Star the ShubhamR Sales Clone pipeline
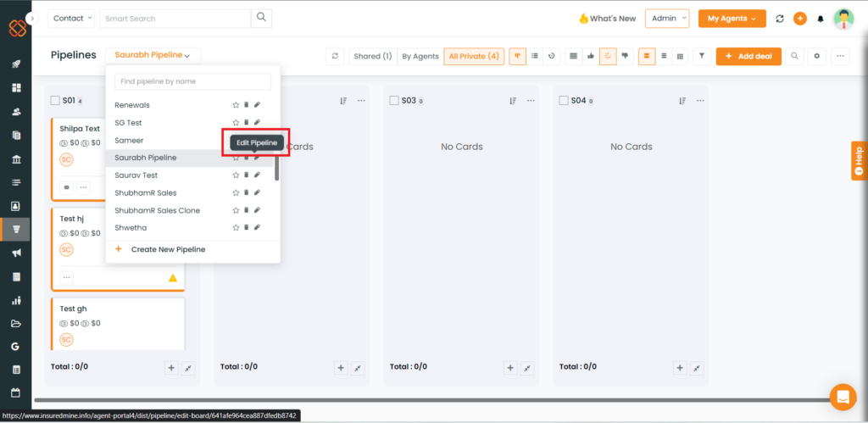Image resolution: width=868 pixels, height=423 pixels. coord(236,210)
